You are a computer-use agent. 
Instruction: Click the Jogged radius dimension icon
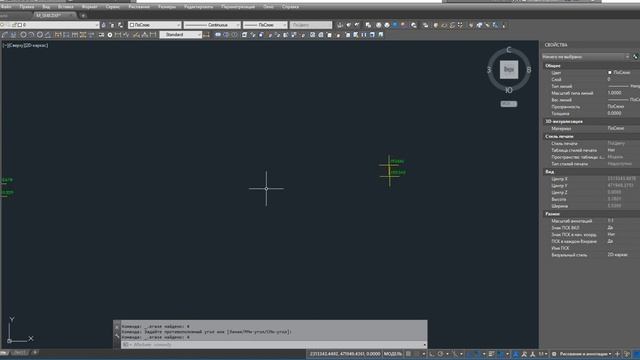click(x=31, y=35)
